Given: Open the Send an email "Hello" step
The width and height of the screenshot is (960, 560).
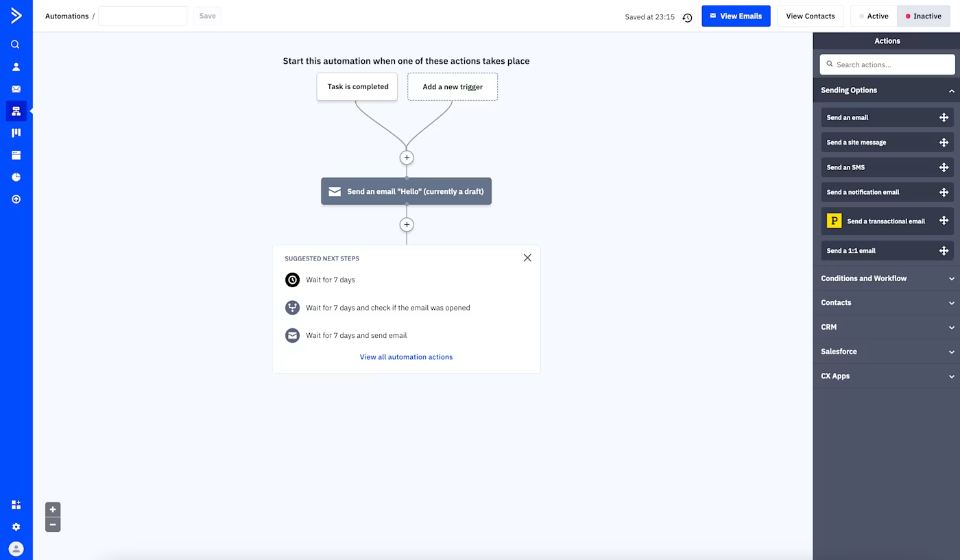Looking at the screenshot, I should pos(407,191).
